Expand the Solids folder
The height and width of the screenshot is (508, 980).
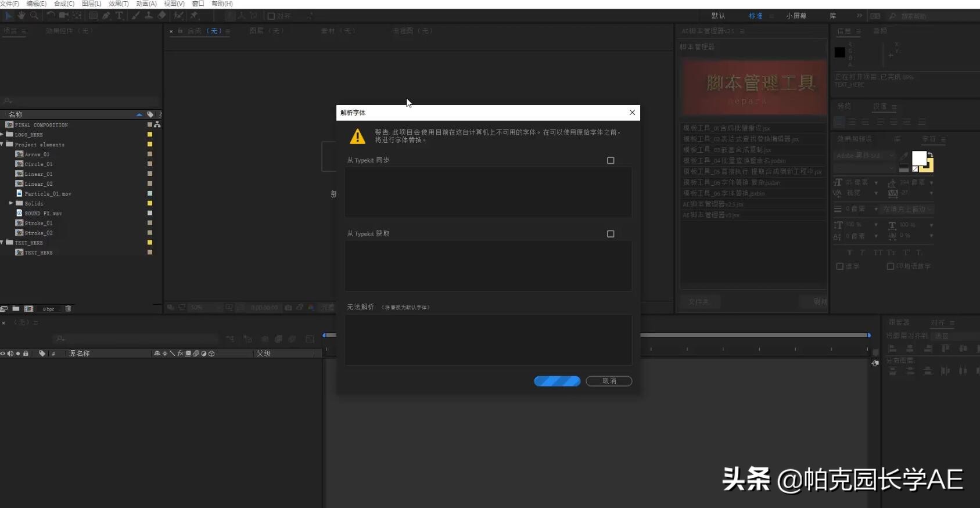click(x=11, y=203)
